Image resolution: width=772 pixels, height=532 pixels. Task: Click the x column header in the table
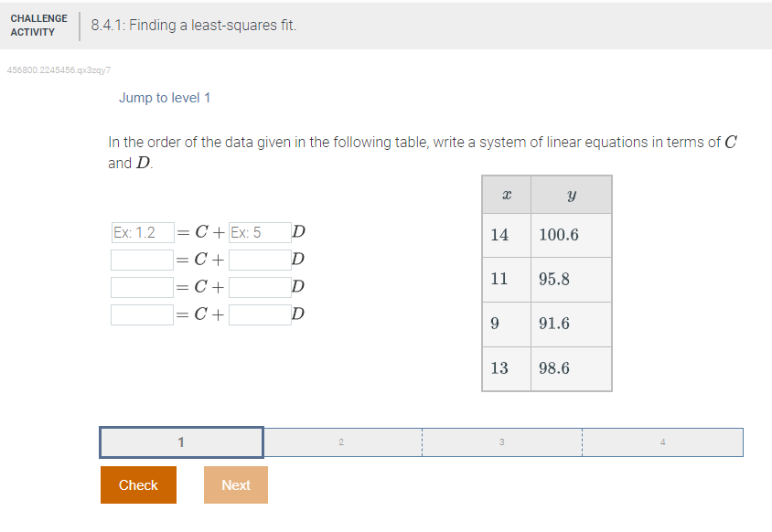507,195
